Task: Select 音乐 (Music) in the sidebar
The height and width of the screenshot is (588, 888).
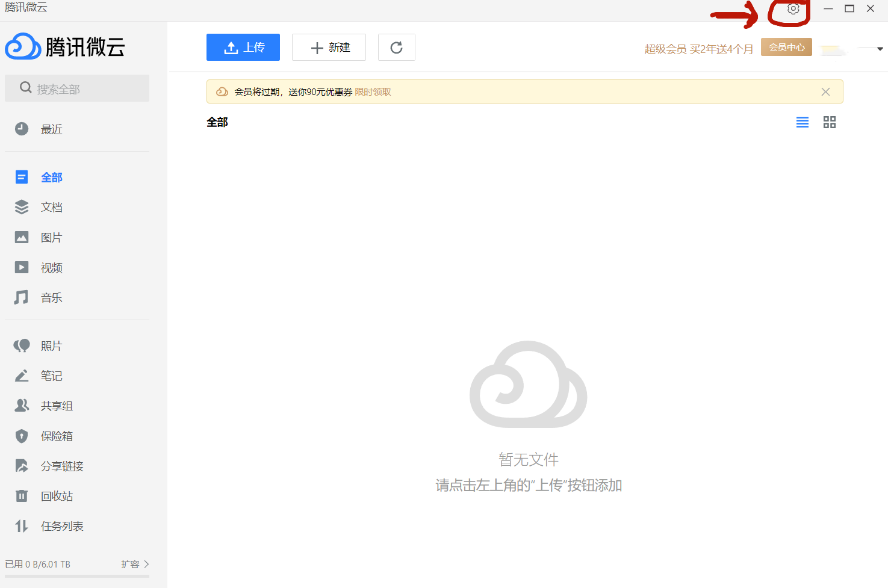Action: tap(51, 297)
